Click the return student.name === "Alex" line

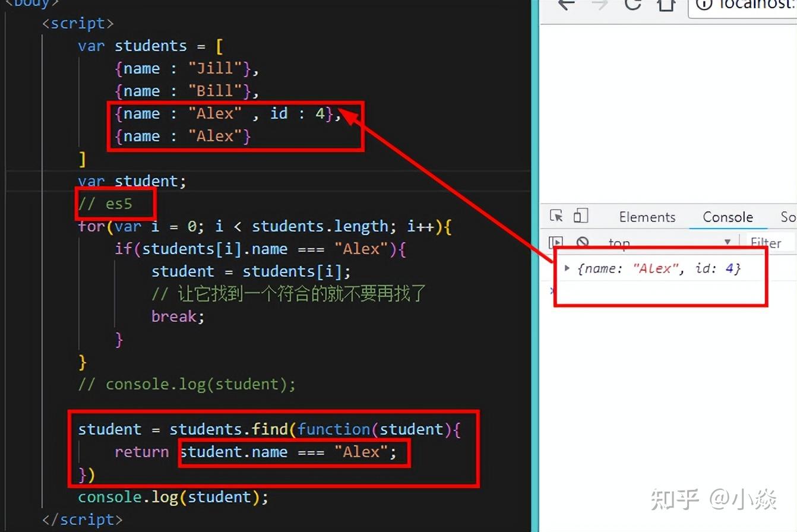pos(256,452)
